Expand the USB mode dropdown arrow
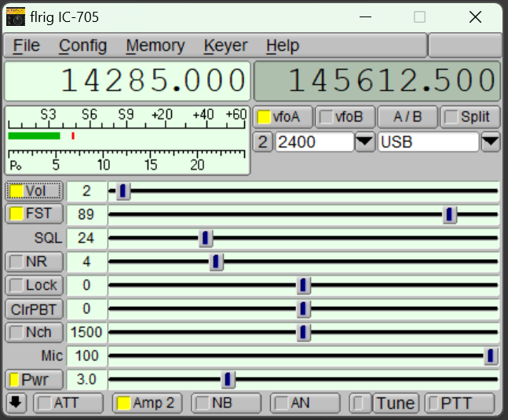The height and width of the screenshot is (420, 508). [x=490, y=142]
